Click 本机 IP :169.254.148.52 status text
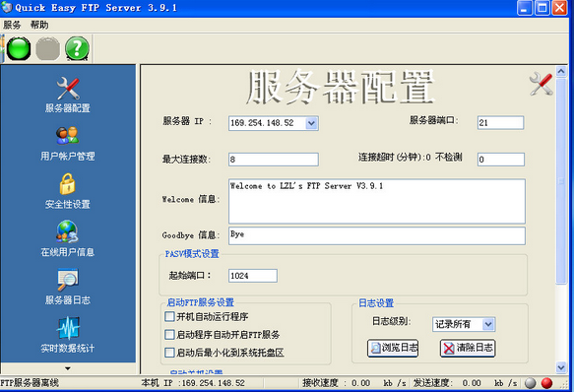Viewport: 574px width, 392px height. coord(193,383)
